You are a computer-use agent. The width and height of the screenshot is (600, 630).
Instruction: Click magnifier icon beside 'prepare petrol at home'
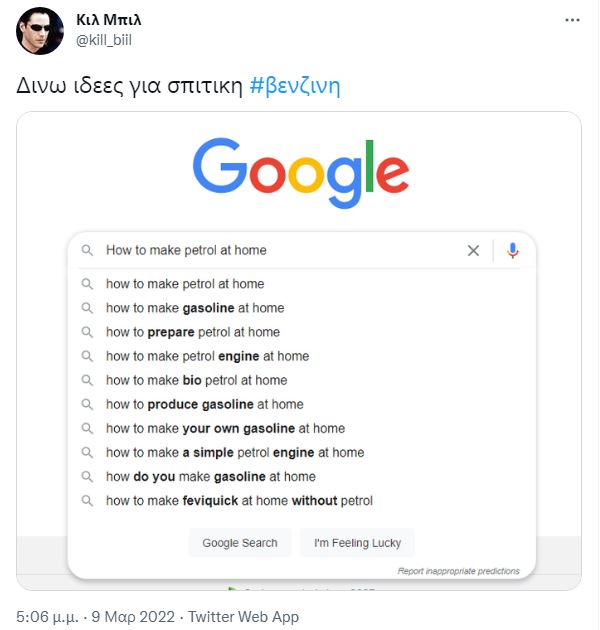pyautogui.click(x=87, y=332)
